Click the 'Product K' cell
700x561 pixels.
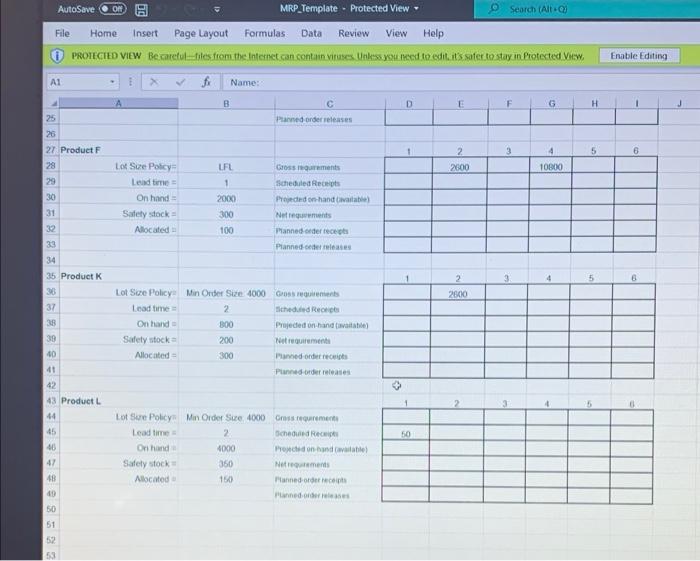(81, 276)
